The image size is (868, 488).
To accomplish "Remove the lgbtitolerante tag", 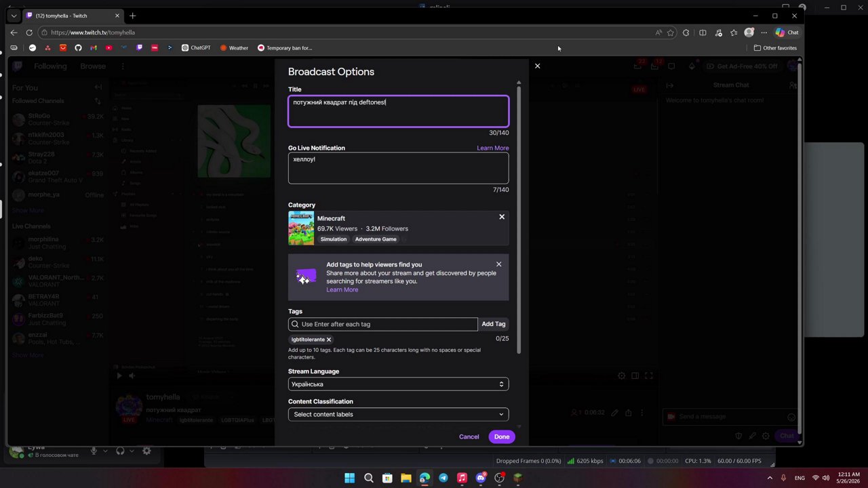I will [329, 340].
